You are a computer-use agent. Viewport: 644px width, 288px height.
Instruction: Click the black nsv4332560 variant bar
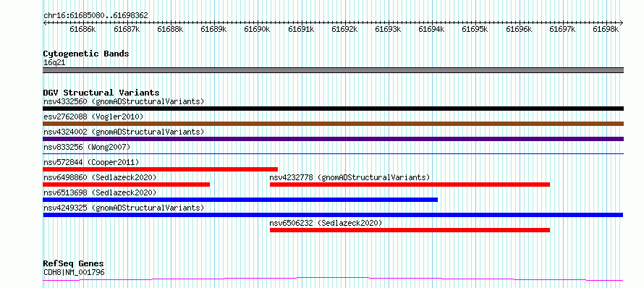pos(333,109)
